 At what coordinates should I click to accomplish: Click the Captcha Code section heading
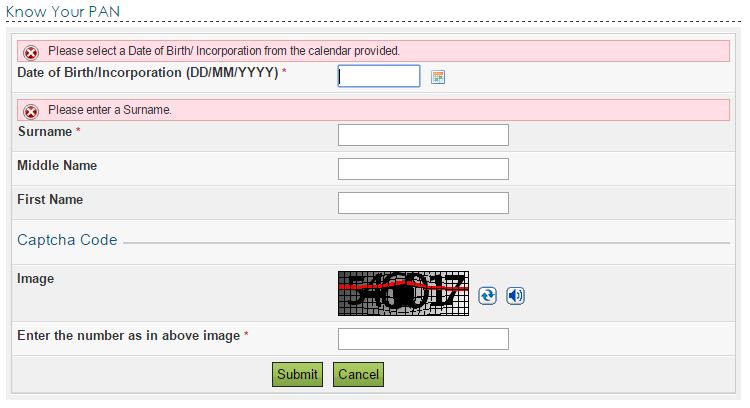click(67, 240)
